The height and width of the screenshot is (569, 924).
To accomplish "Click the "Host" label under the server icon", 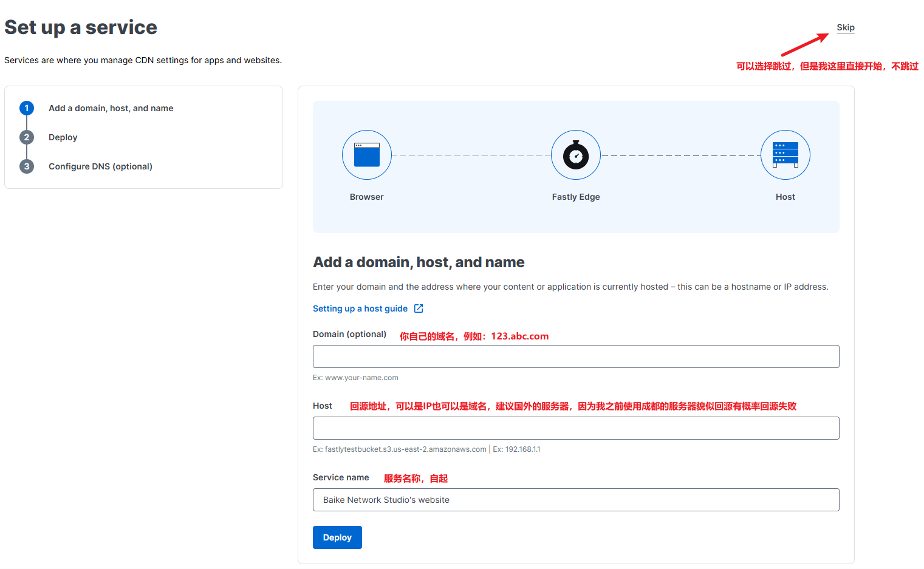I will (785, 197).
